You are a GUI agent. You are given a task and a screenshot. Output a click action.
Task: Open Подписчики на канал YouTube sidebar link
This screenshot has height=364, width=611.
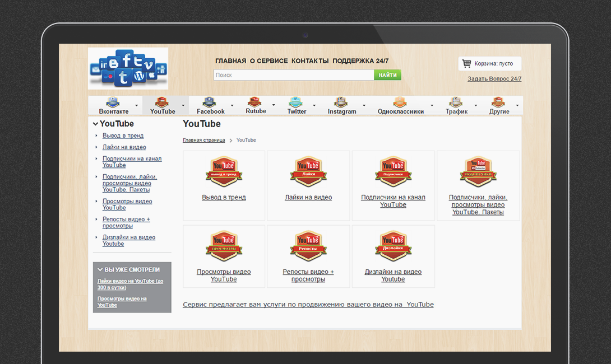point(132,162)
